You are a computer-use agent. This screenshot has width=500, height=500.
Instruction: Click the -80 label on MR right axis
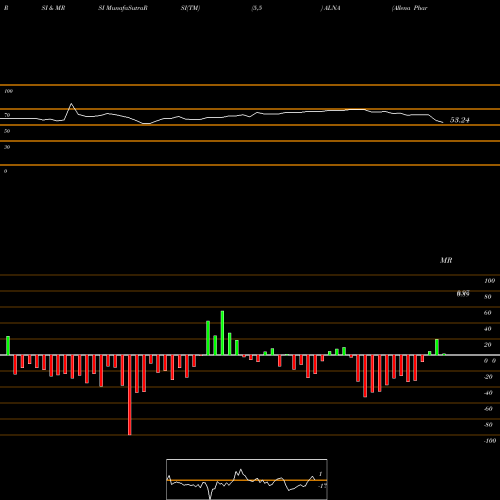point(488,425)
